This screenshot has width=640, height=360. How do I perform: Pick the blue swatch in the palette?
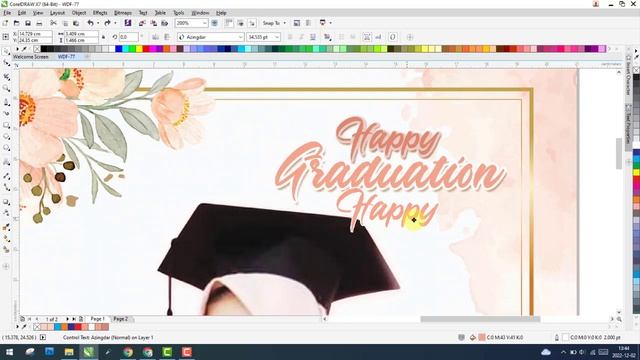pos(119,49)
